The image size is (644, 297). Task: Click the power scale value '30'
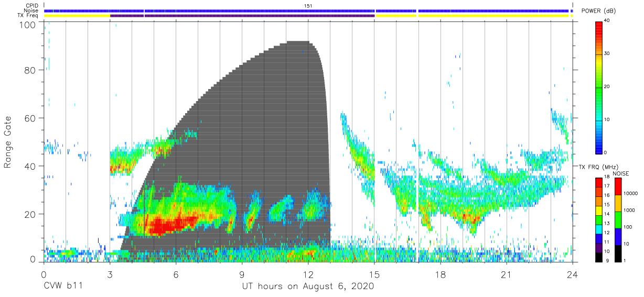[607, 54]
